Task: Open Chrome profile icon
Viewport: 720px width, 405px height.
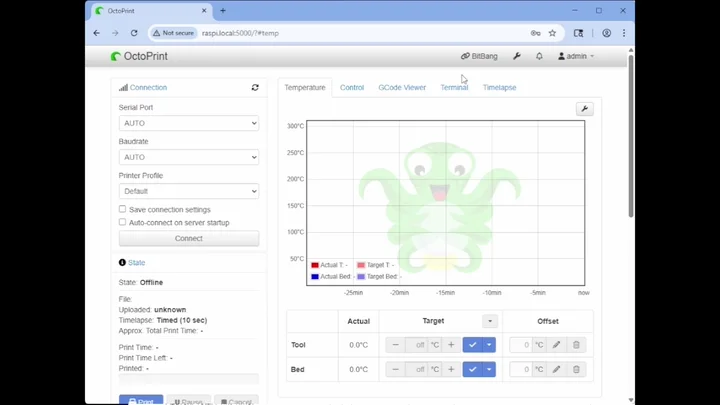Action: (x=607, y=33)
